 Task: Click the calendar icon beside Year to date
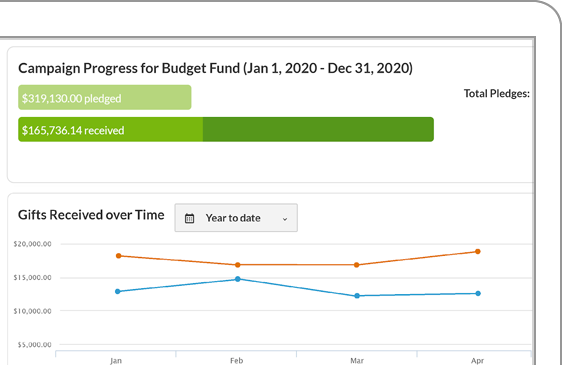[189, 218]
